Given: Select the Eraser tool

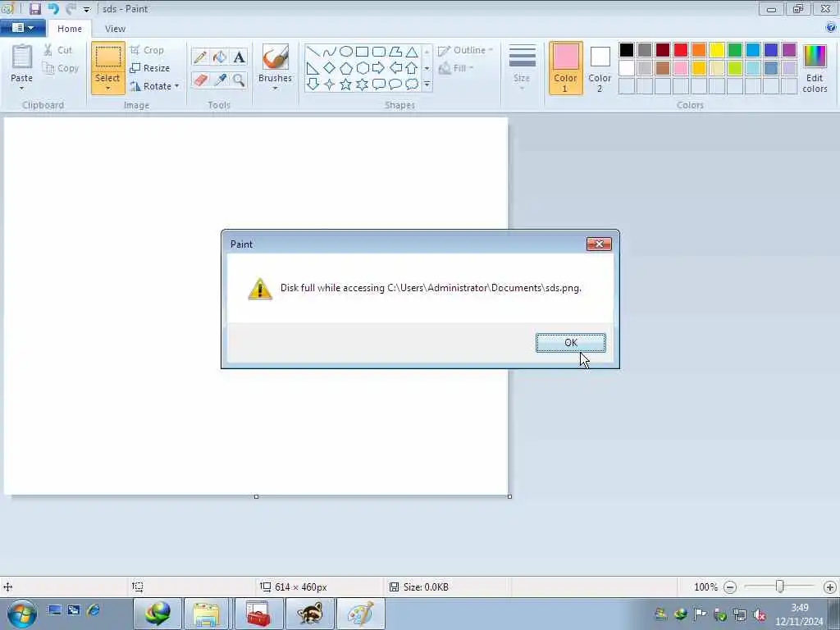Looking at the screenshot, I should pyautogui.click(x=200, y=80).
